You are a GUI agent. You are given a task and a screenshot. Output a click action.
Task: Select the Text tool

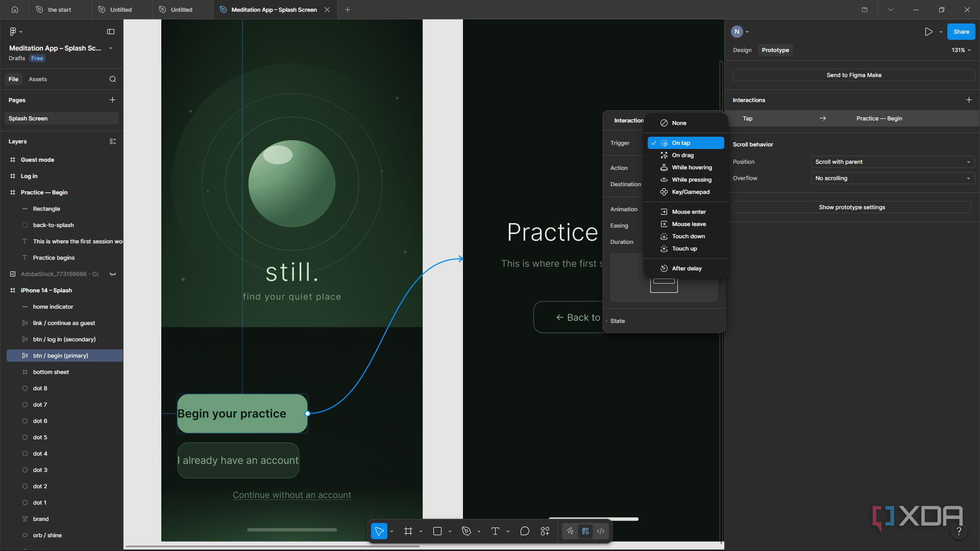495,531
